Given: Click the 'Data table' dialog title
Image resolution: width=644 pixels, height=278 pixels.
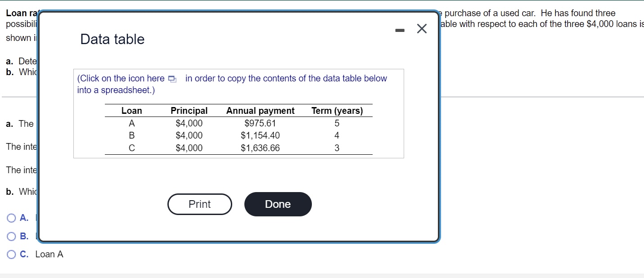Looking at the screenshot, I should pyautogui.click(x=112, y=39).
